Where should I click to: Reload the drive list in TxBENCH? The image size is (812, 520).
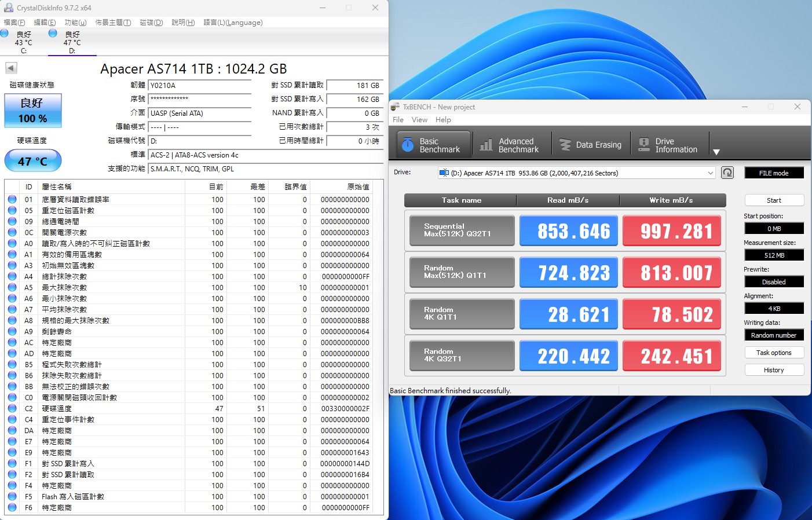tap(727, 173)
